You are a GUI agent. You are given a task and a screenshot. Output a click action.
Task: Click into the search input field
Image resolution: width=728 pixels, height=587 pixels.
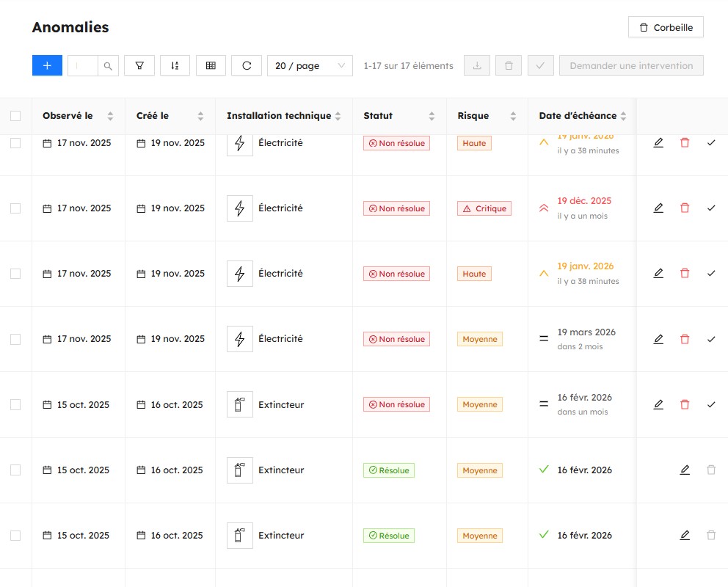83,65
